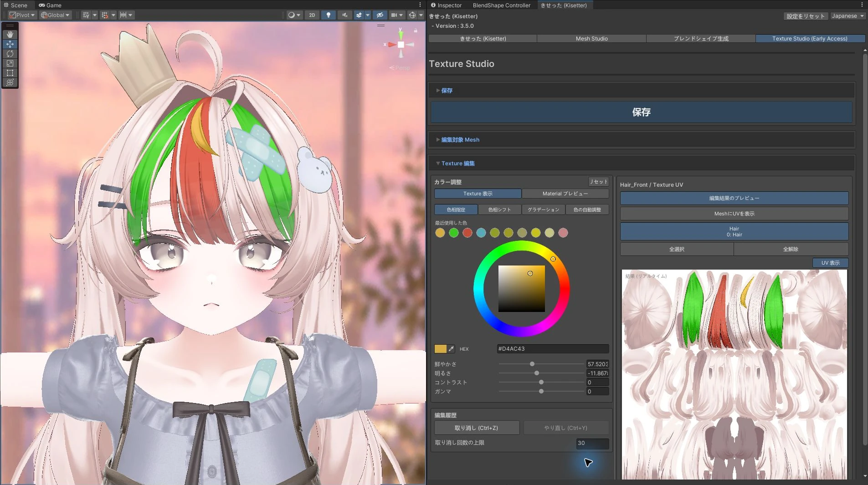Click the large 保存 button

[x=641, y=112]
